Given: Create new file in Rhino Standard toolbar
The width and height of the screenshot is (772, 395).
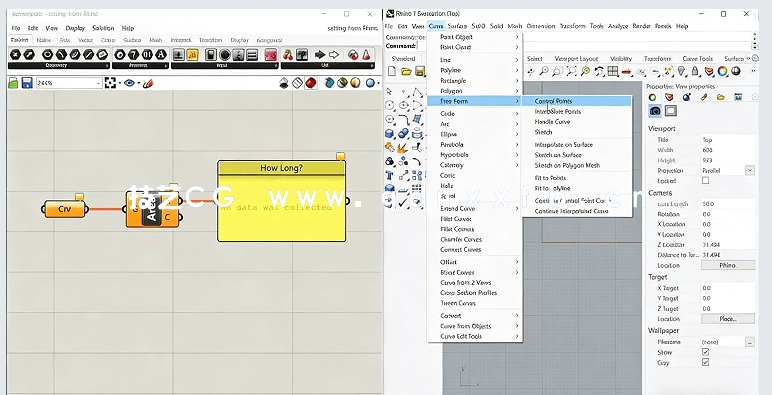Looking at the screenshot, I should 392,72.
